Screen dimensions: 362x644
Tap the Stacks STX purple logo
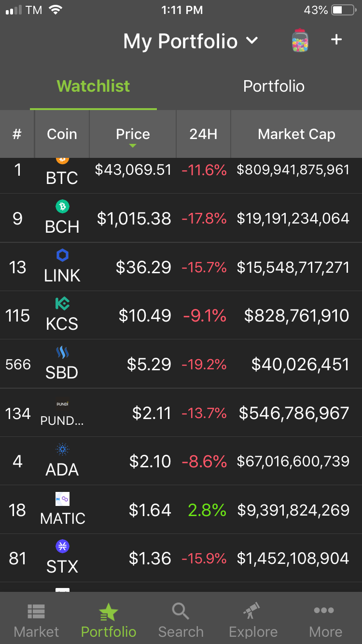[62, 546]
